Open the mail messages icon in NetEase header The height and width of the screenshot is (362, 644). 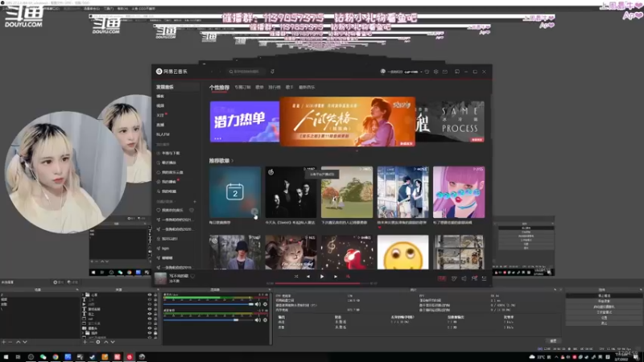(445, 72)
